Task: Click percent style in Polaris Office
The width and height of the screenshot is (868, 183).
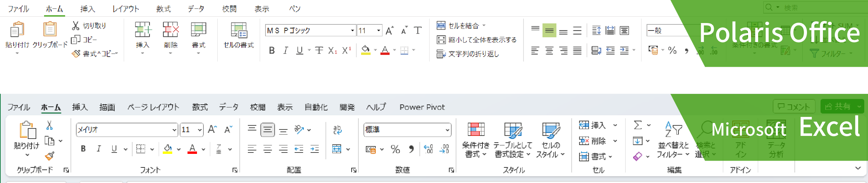Action: (672, 50)
